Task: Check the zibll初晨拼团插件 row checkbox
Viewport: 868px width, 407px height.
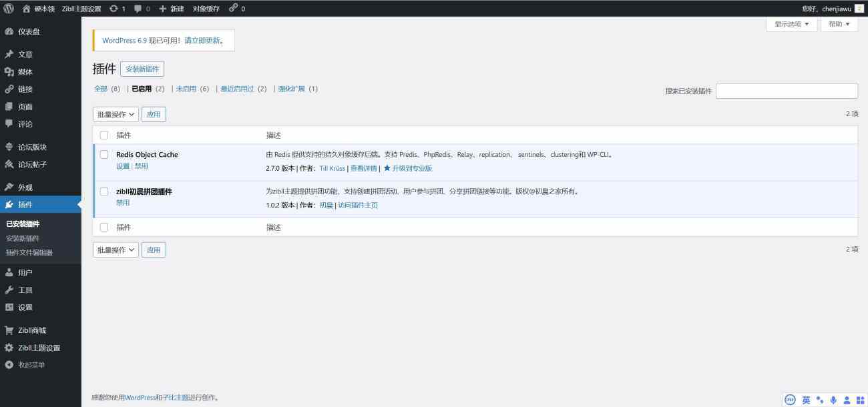Action: (x=103, y=191)
